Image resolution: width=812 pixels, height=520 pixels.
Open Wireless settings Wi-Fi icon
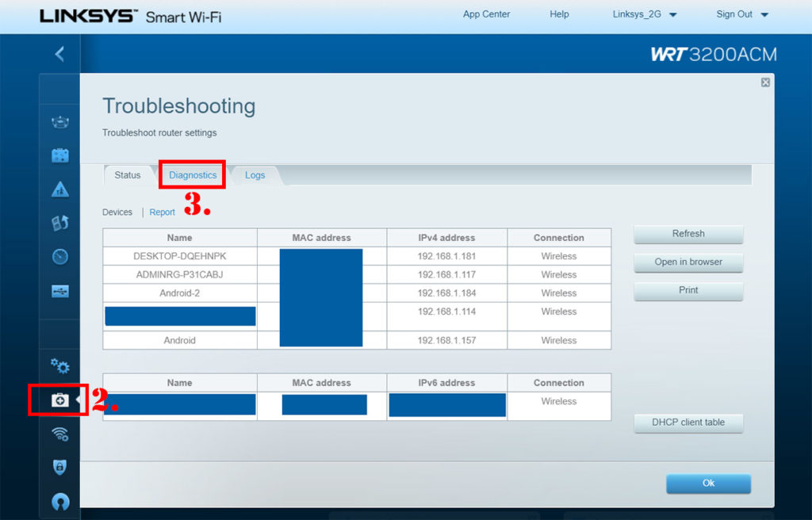[60, 434]
